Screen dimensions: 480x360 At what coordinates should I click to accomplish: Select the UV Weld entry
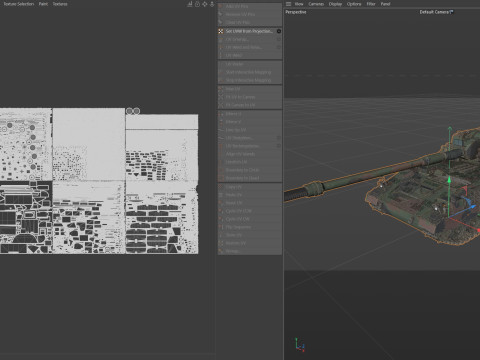tap(250, 55)
